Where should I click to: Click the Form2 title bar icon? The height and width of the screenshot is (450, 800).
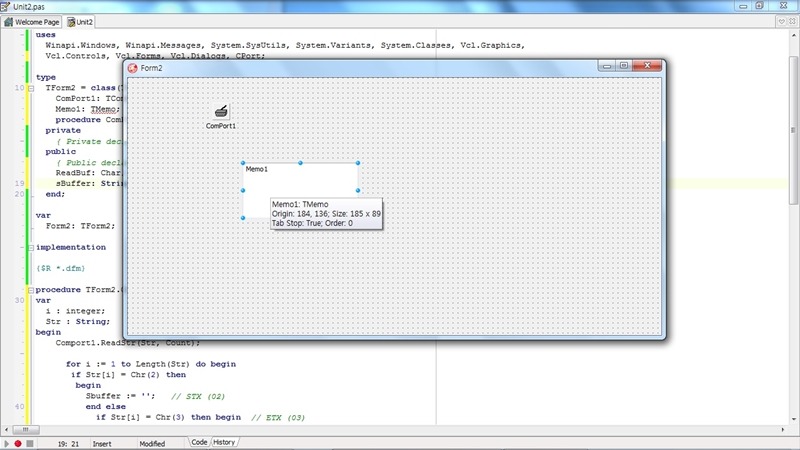pyautogui.click(x=132, y=67)
